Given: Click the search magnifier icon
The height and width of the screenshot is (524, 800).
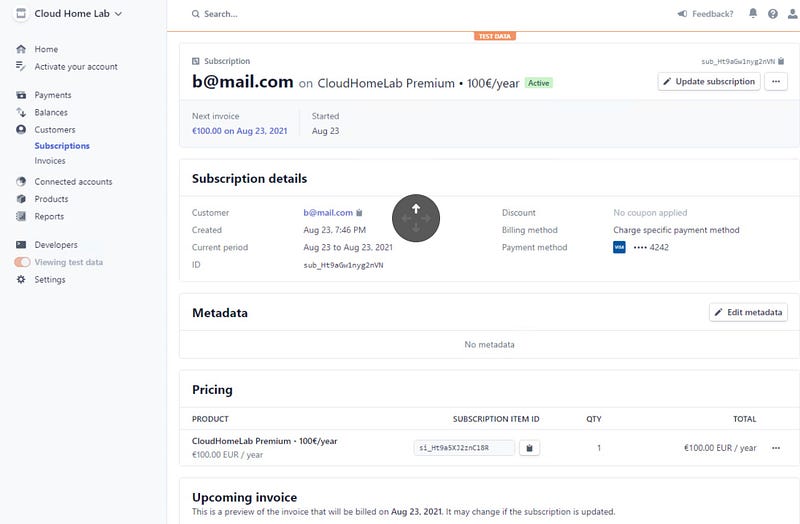Looking at the screenshot, I should 195,14.
